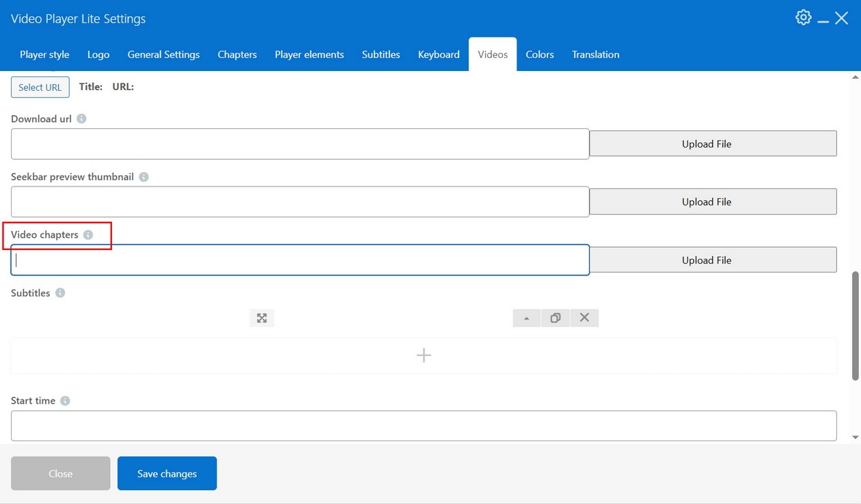
Task: Duplicate the subtitle item with copy icon
Action: pyautogui.click(x=556, y=318)
